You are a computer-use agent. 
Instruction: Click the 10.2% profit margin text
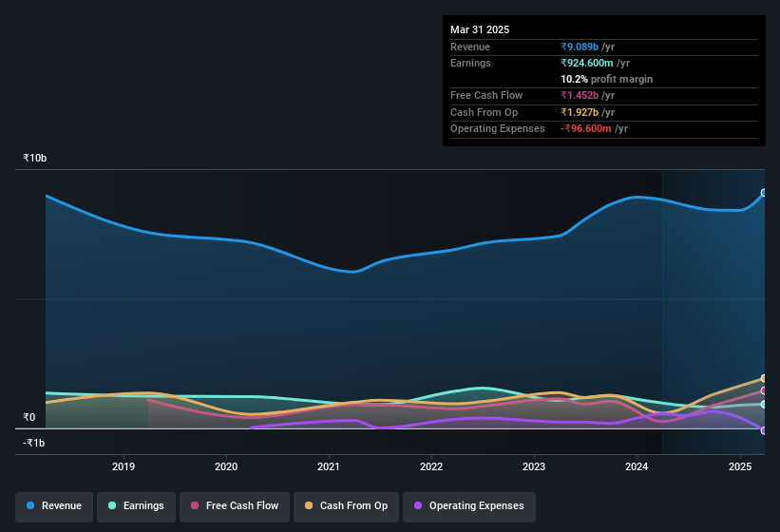point(606,79)
